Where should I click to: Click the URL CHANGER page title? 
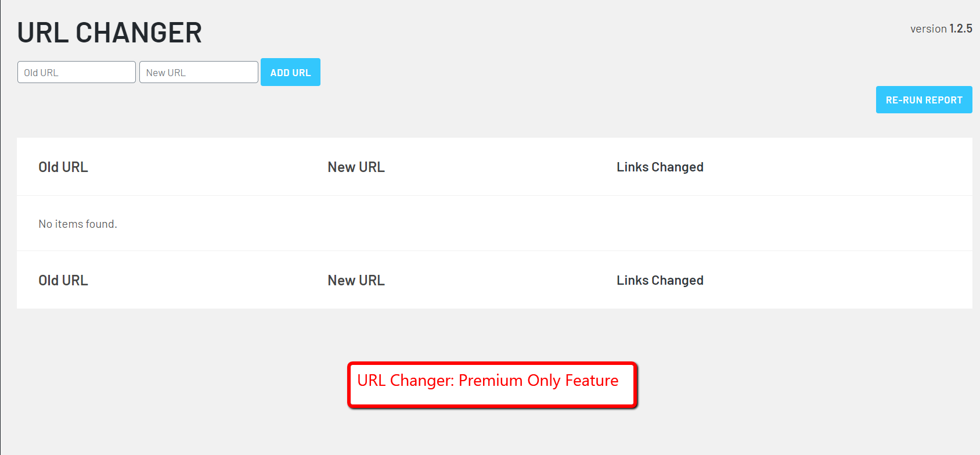109,32
